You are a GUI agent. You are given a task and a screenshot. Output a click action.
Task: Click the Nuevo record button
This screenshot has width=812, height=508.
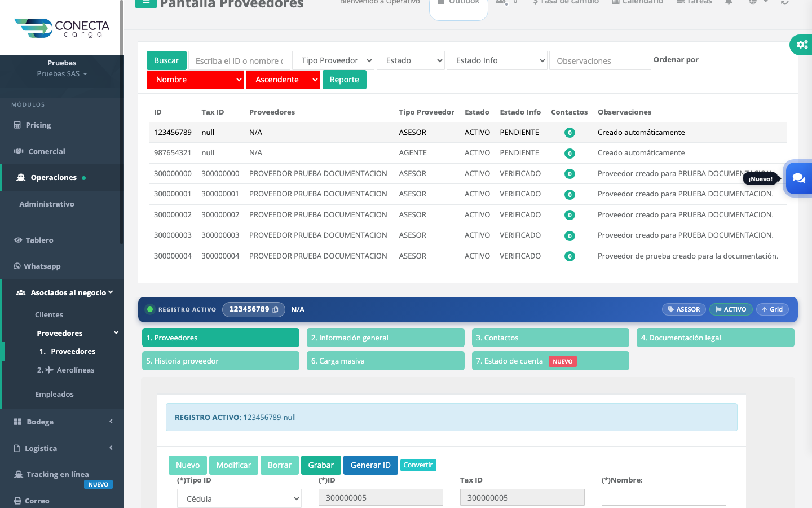point(188,465)
